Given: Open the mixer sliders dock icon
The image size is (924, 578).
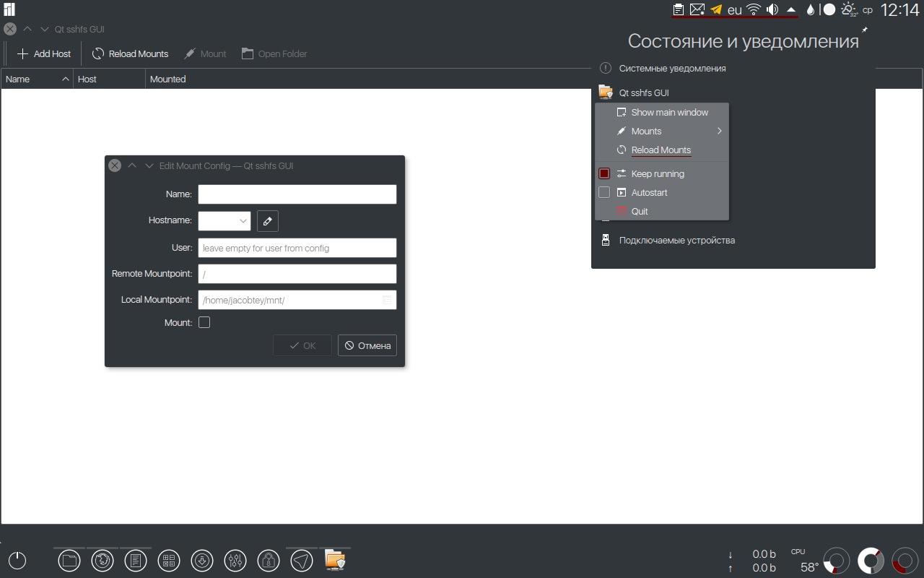Looking at the screenshot, I should tap(235, 560).
